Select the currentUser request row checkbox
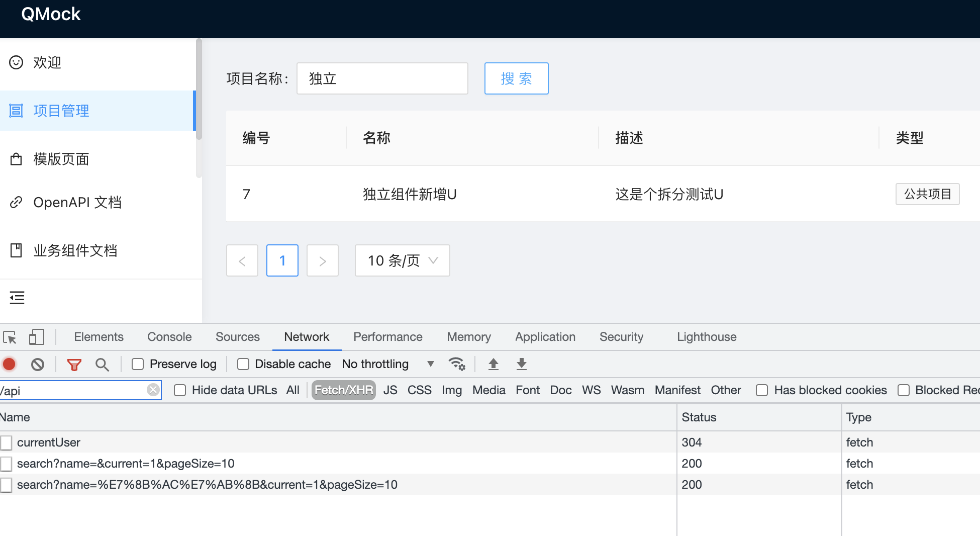 click(x=6, y=442)
